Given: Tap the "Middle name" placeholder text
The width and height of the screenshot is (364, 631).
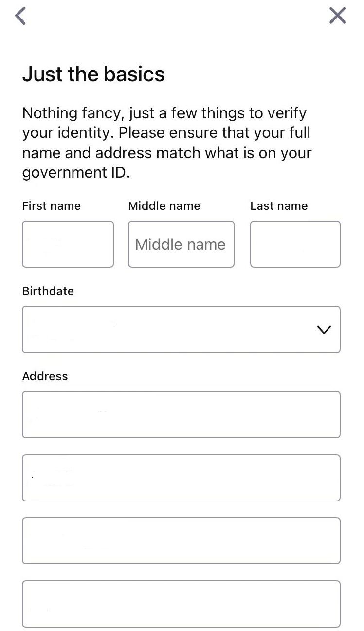Looking at the screenshot, I should [180, 244].
